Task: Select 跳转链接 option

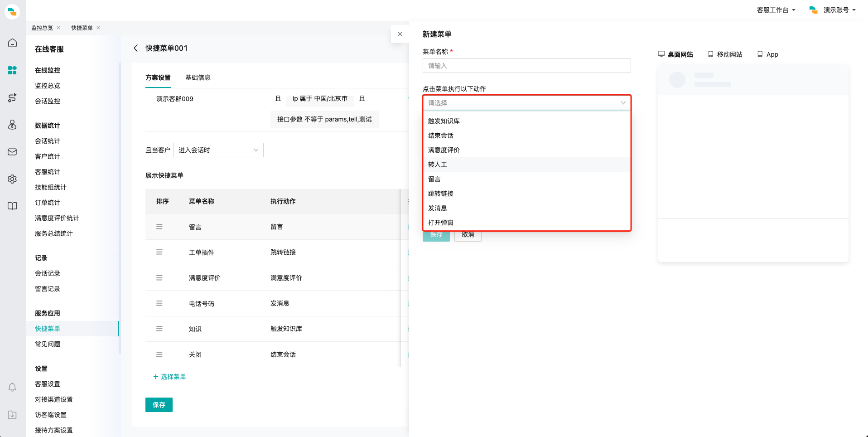Action: 526,194
